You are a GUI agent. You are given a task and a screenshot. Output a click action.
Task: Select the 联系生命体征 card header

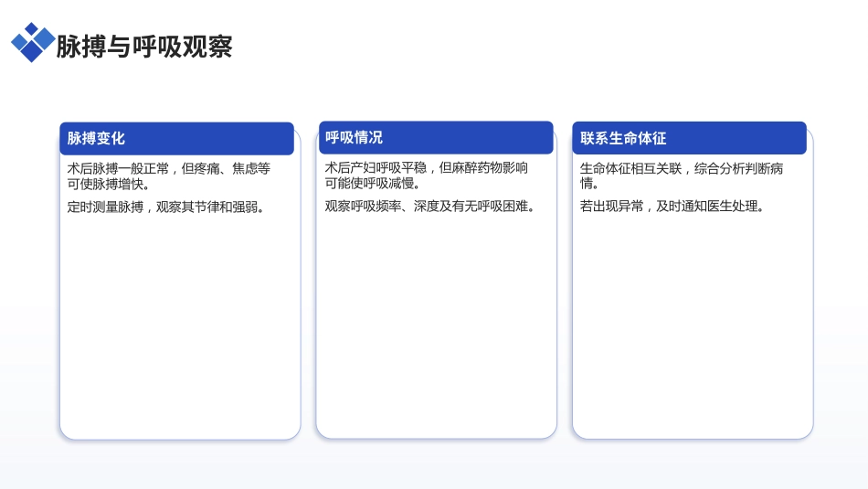tap(689, 138)
